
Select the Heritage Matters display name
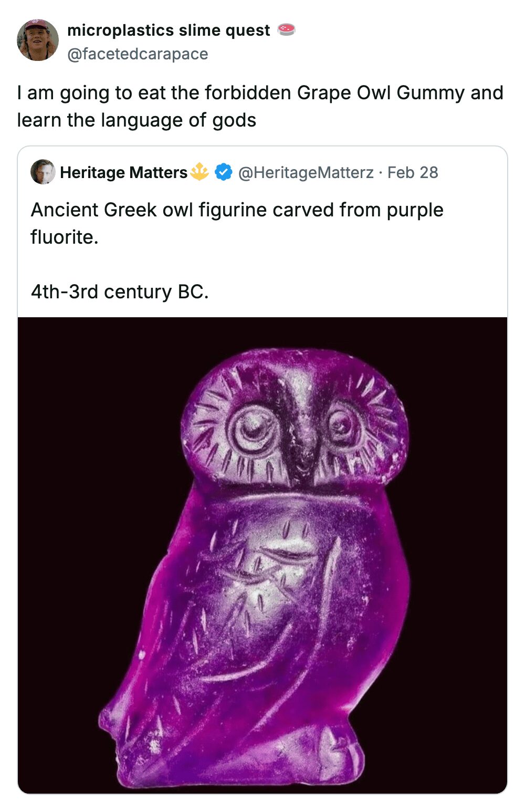coord(124,172)
